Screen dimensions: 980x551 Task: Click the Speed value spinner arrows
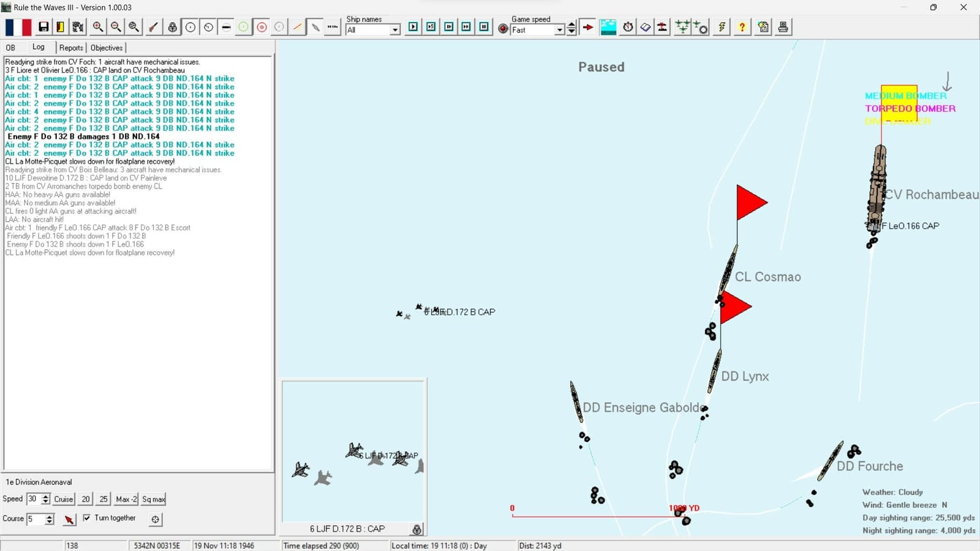tap(45, 499)
